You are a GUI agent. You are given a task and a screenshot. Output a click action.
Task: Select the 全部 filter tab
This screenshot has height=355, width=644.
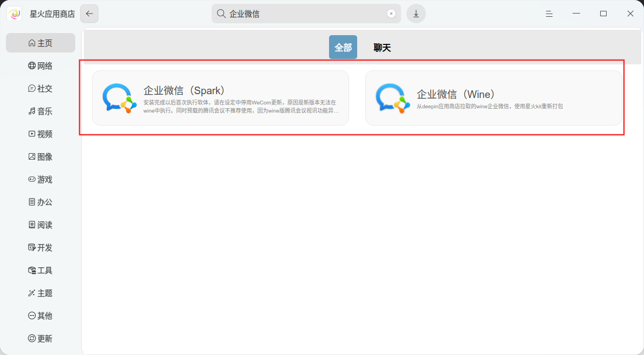click(x=343, y=47)
